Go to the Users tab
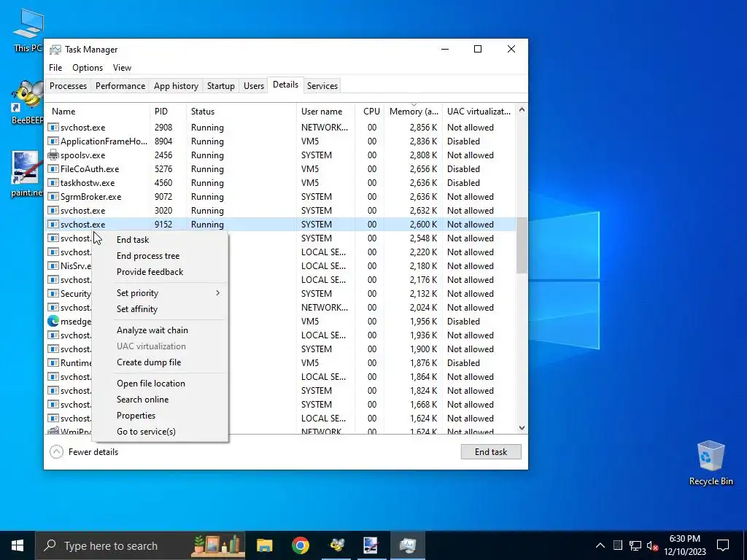Viewport: 747px width, 560px height. coord(253,86)
